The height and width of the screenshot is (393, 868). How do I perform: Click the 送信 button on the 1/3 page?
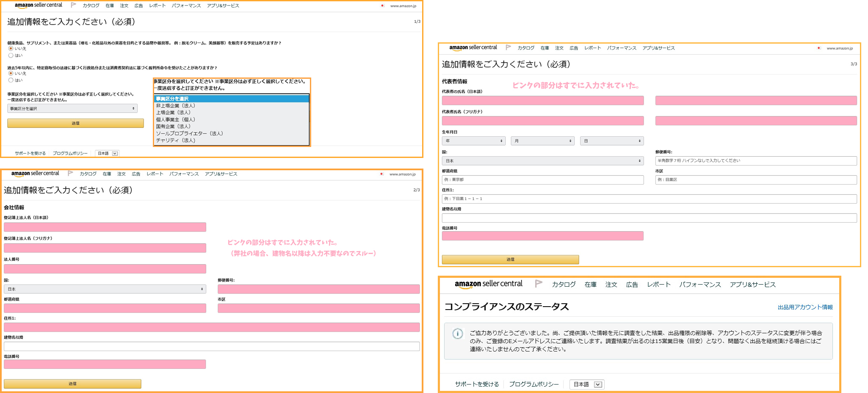(x=75, y=123)
